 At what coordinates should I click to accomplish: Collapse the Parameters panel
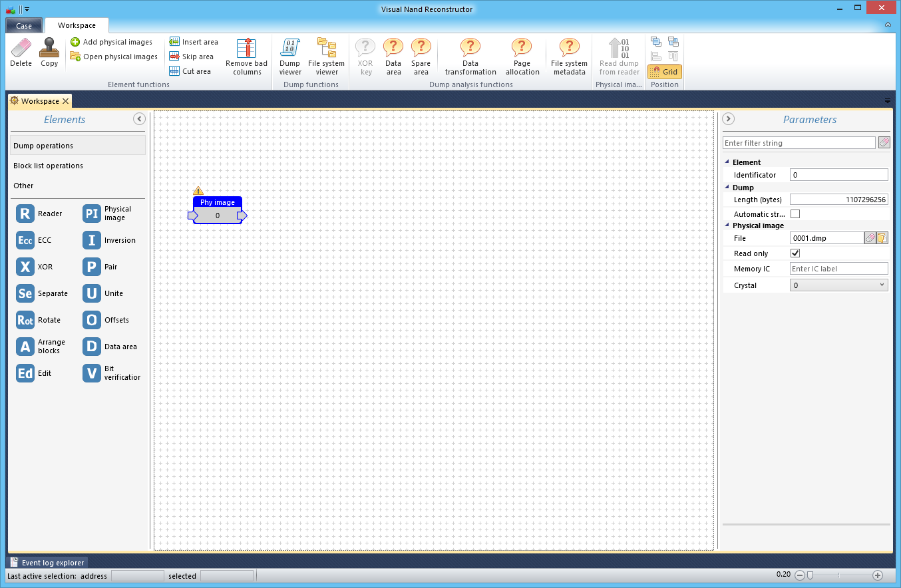coord(729,119)
